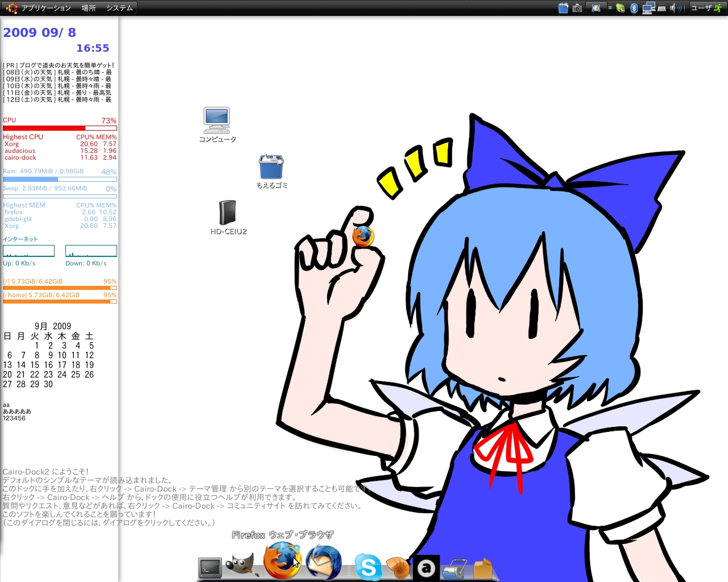Open the アプリケーション menu
Screen dimensions: 728x582
[46, 8]
